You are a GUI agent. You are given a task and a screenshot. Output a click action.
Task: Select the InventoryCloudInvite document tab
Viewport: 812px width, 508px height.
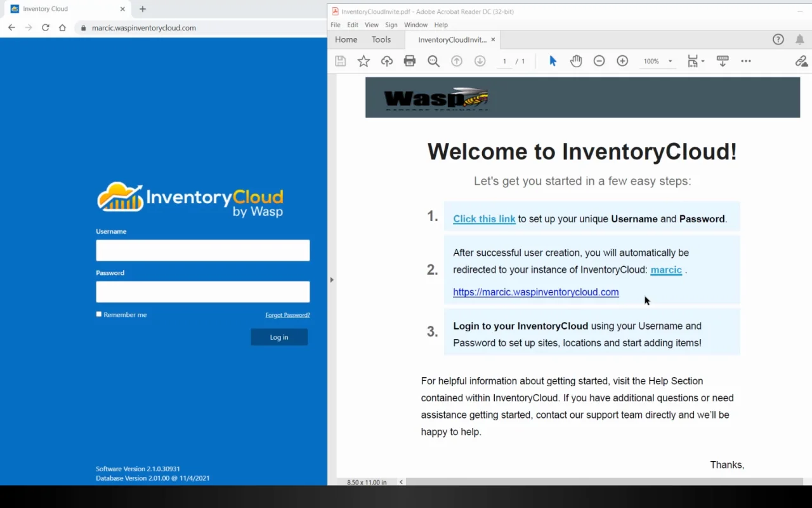pos(452,39)
